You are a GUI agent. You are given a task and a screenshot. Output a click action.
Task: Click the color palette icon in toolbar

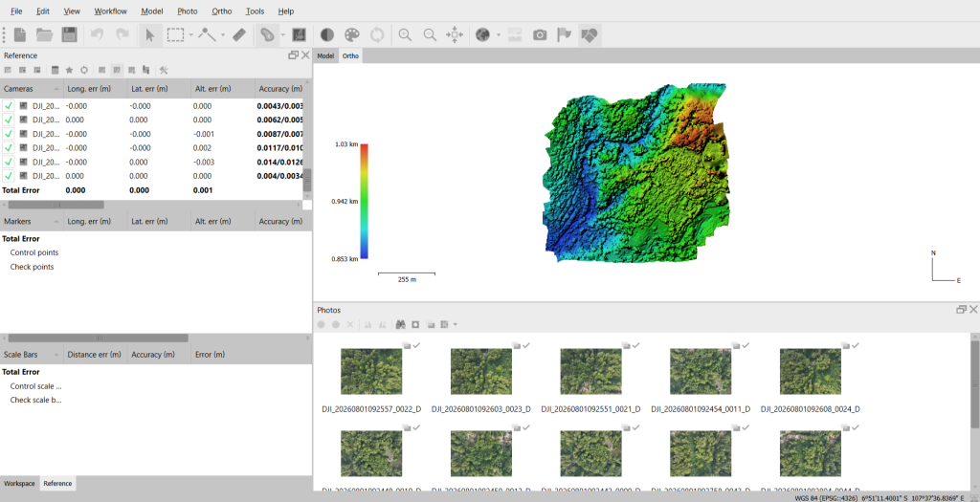click(x=352, y=35)
